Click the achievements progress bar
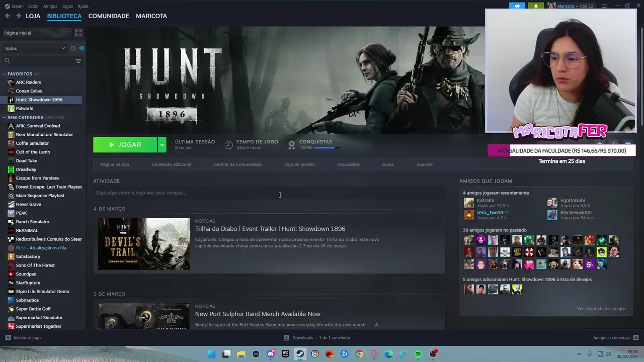The height and width of the screenshot is (362, 644). (x=327, y=148)
